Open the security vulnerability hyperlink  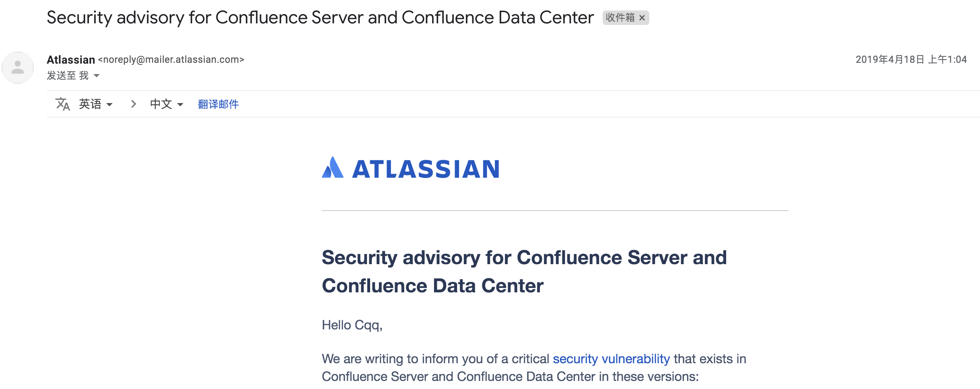tap(611, 359)
